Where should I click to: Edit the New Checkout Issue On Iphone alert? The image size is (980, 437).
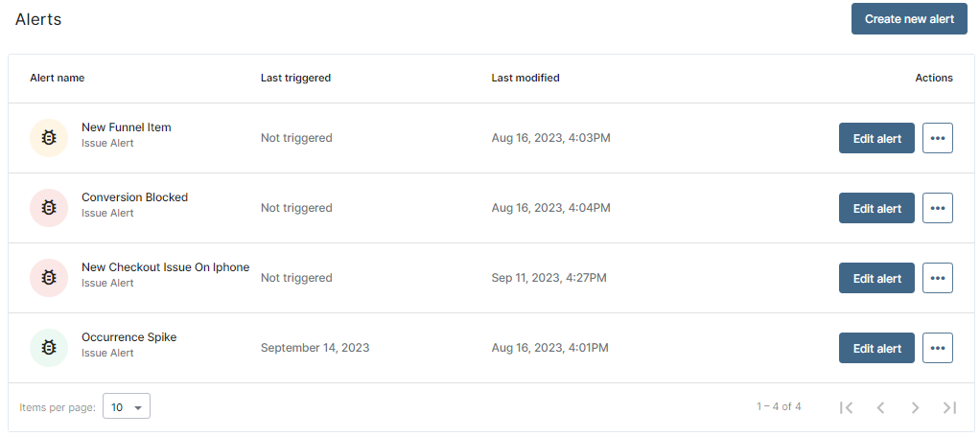pos(876,278)
